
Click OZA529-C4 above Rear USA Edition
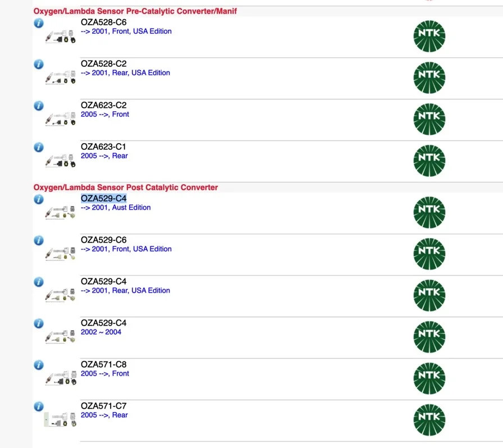click(104, 281)
